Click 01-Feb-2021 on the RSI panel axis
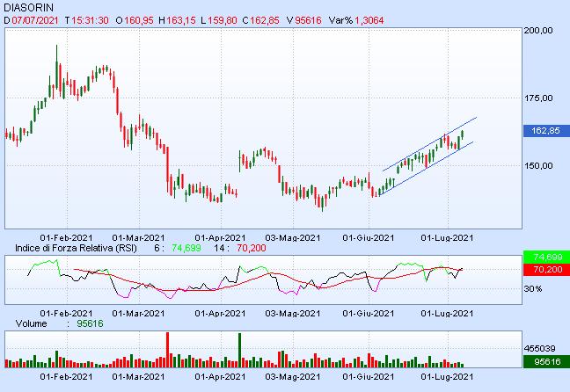Viewport: 570px width, 392px height. [x=66, y=314]
